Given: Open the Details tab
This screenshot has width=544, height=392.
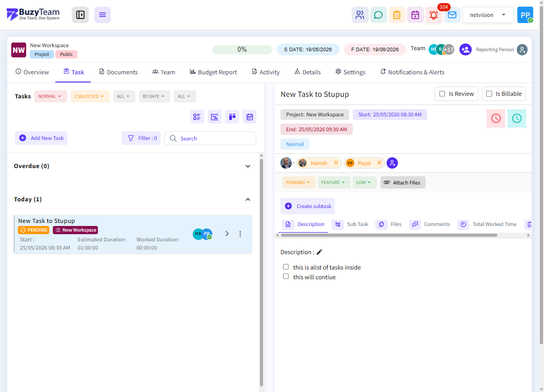Looking at the screenshot, I should tap(308, 72).
